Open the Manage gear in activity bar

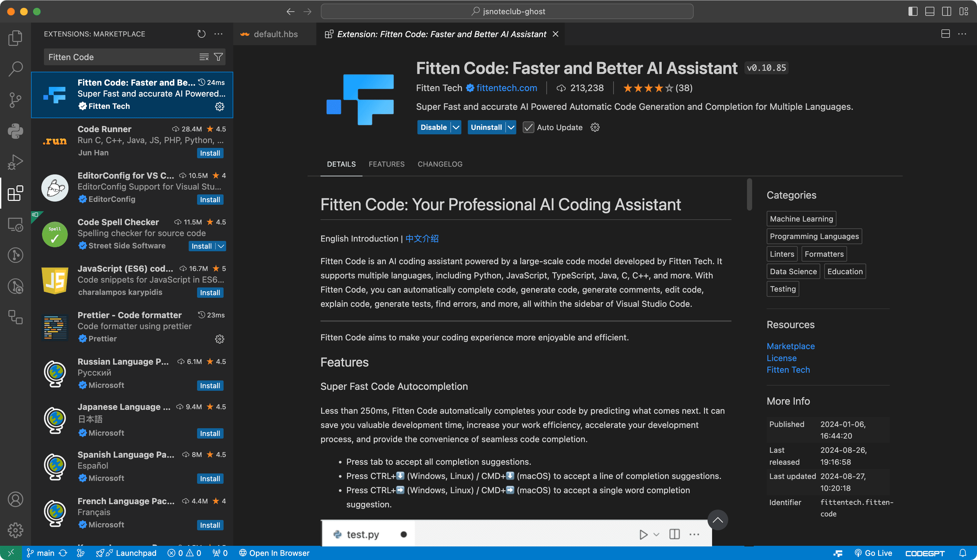16,530
